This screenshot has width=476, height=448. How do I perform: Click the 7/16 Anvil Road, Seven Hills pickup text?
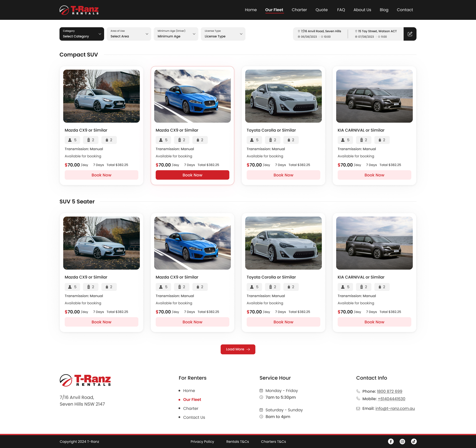tap(321, 31)
